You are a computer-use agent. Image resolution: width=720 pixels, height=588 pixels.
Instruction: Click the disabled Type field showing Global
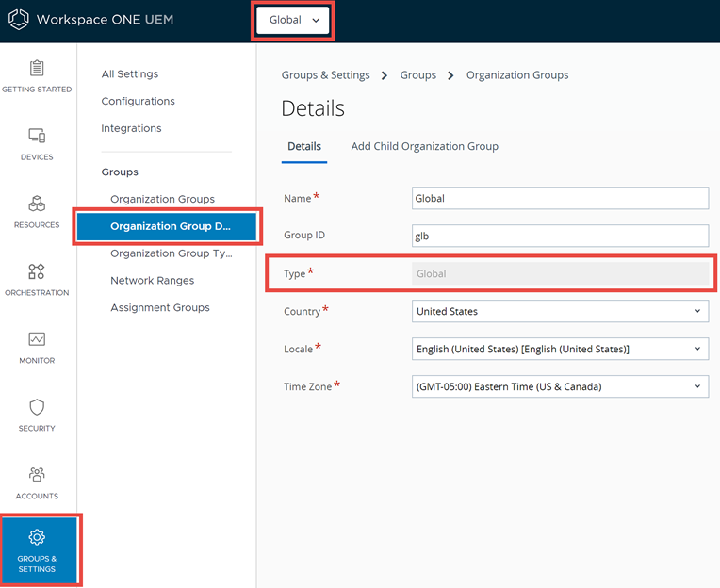click(x=560, y=273)
